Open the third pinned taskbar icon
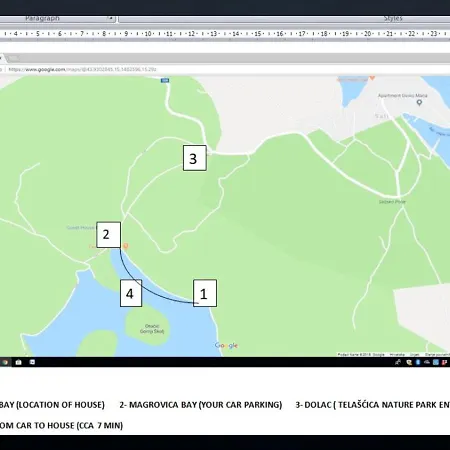 [32, 362]
